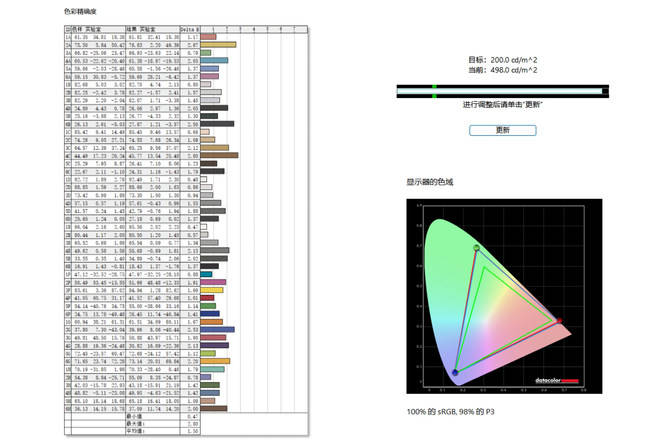Click the 色彩精确度 heading
The width and height of the screenshot is (670, 447).
[81, 12]
